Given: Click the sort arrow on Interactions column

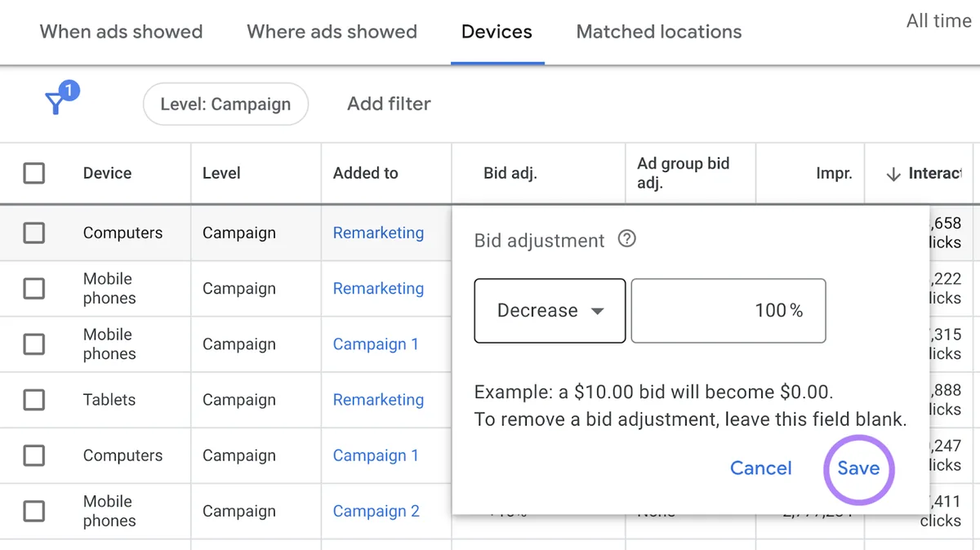Looking at the screenshot, I should pyautogui.click(x=893, y=174).
